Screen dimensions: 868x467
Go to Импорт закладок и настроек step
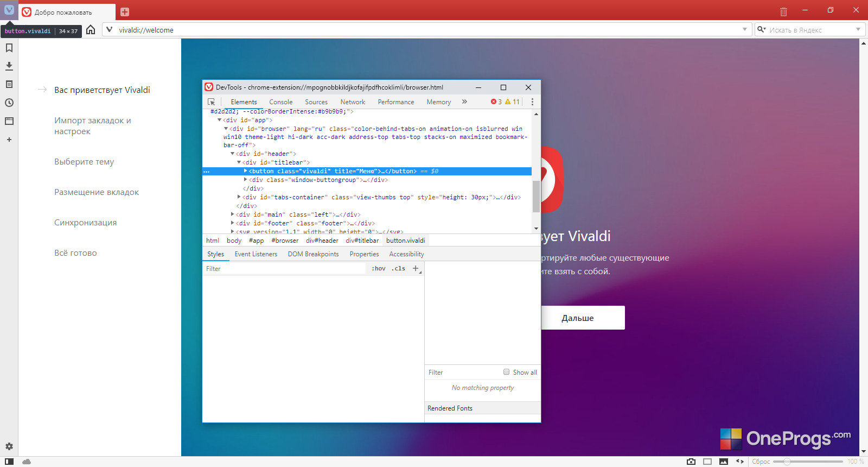[93, 126]
